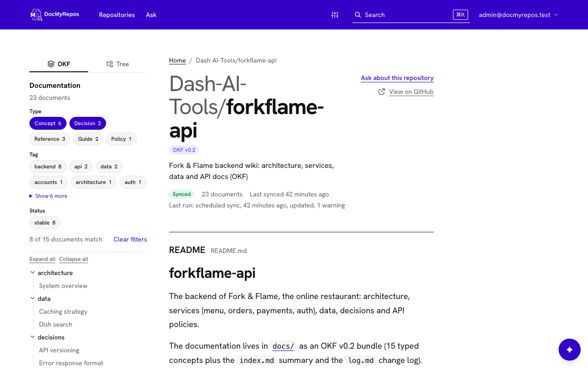Click the search magnifier icon

click(x=358, y=15)
